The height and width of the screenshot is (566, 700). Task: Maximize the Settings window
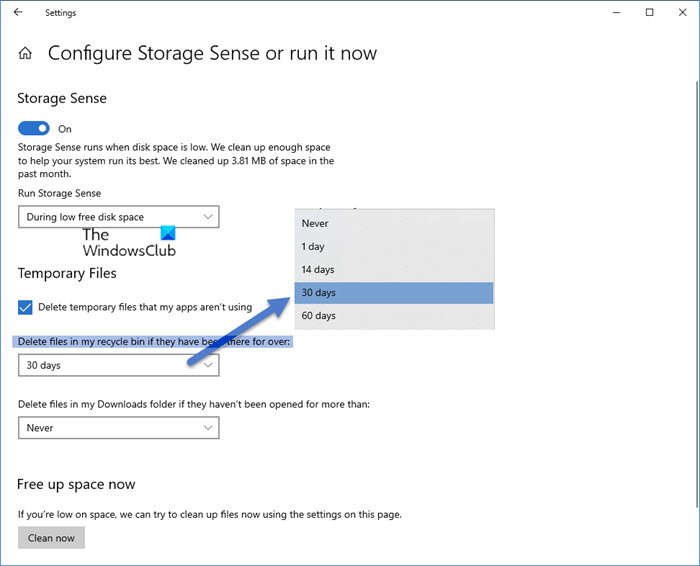point(649,13)
